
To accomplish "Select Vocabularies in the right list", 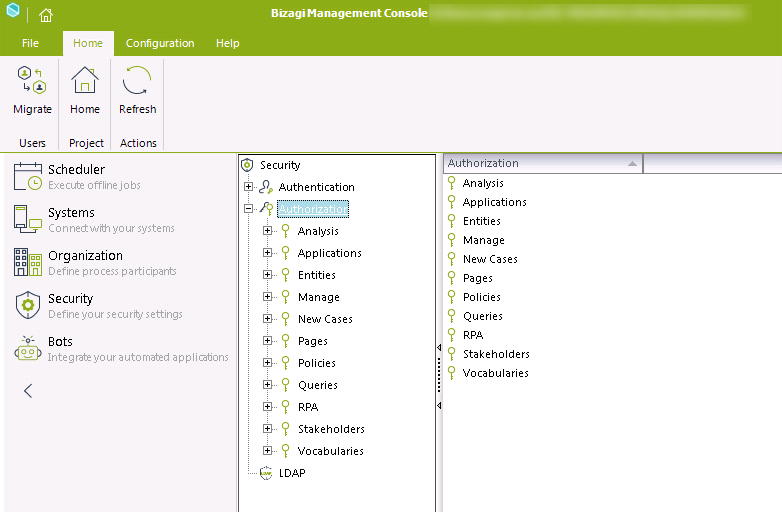I will click(496, 373).
